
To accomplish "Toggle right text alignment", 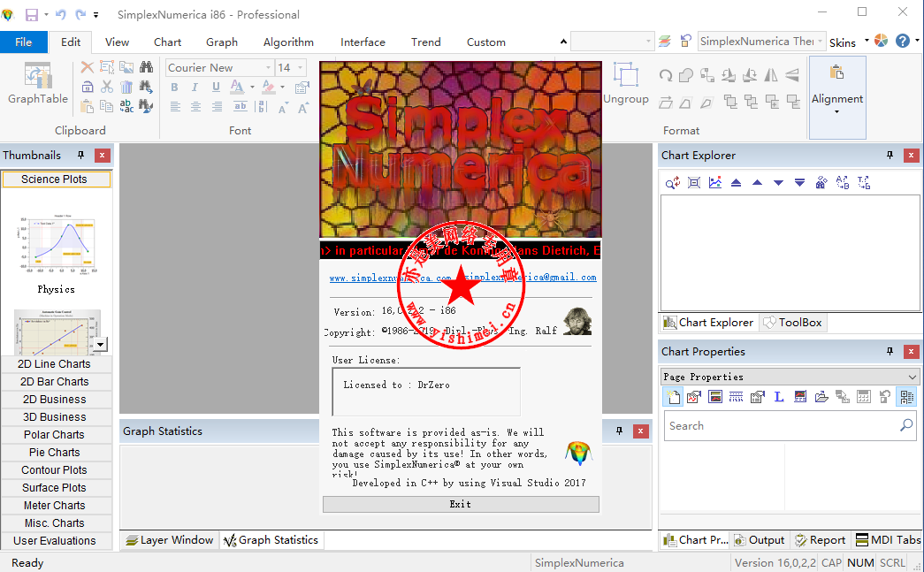I will pos(217,107).
